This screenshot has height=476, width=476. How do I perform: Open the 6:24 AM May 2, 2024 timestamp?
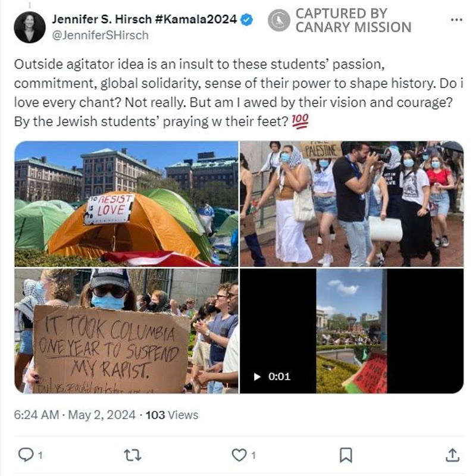tap(75, 415)
